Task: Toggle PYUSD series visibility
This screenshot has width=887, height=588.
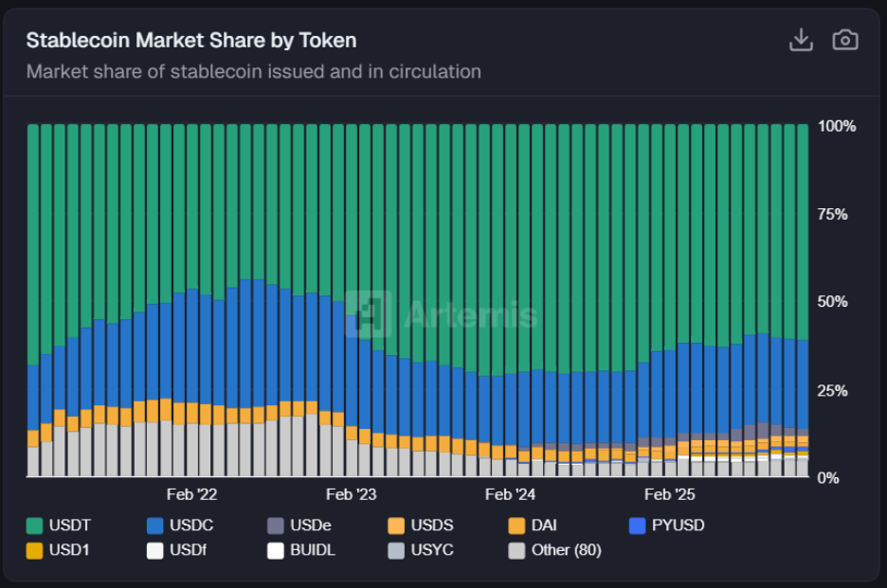Action: tap(678, 525)
